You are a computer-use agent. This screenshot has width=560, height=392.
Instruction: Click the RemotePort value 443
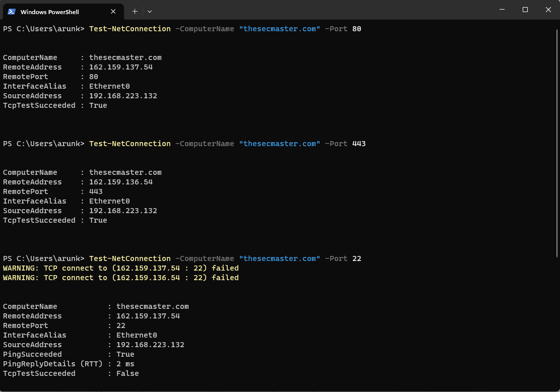96,191
